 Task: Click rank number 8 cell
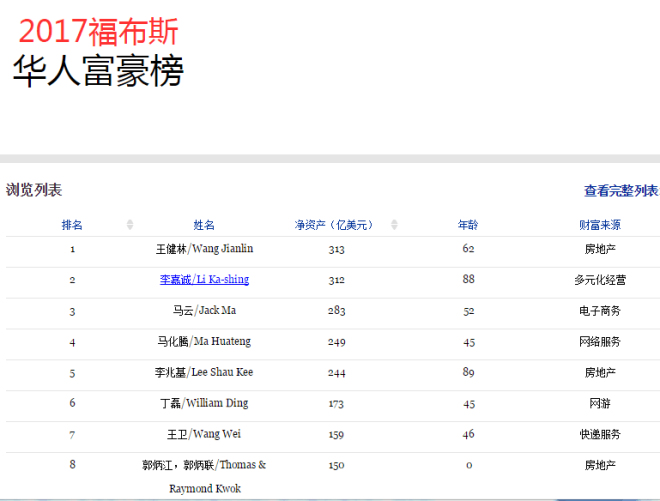(72, 464)
